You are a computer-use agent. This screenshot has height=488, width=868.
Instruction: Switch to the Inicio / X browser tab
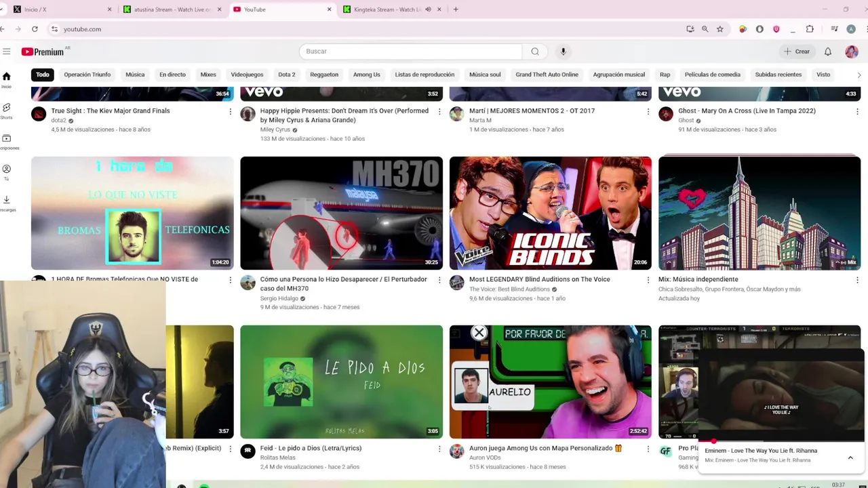pyautogui.click(x=62, y=9)
